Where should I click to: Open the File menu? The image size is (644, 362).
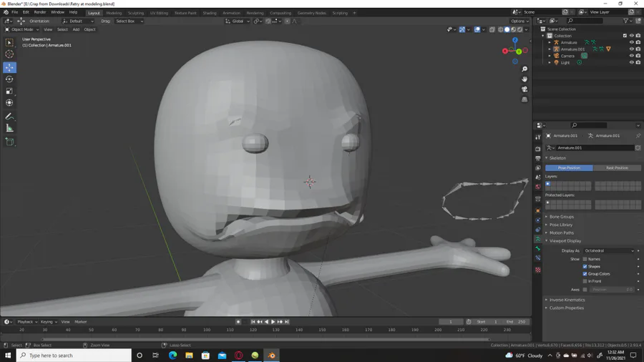click(14, 12)
